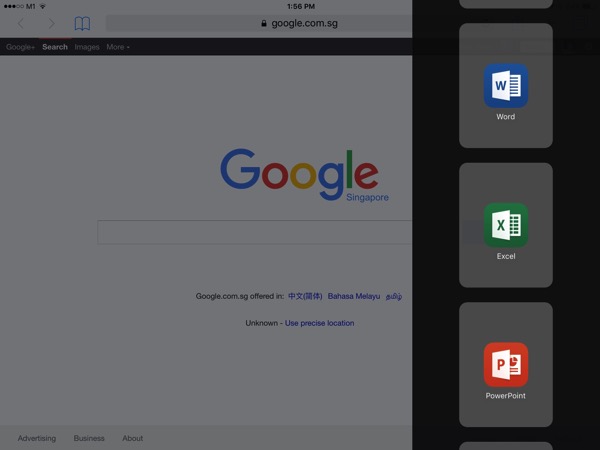Screen dimensions: 600x450
Task: Open the Advertising footer link
Action: pos(37,438)
